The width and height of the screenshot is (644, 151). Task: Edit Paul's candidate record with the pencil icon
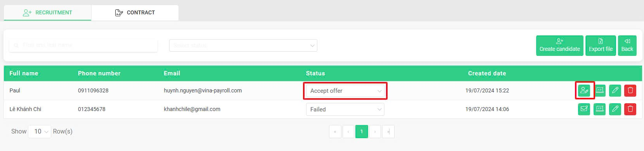tap(615, 90)
